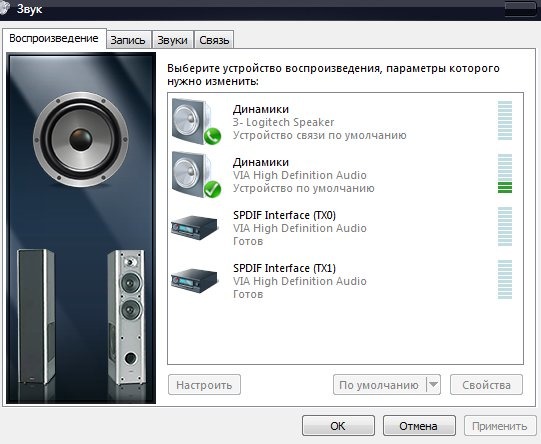This screenshot has width=541, height=444.
Task: Select the Воспроизведение tab
Action: pyautogui.click(x=54, y=39)
